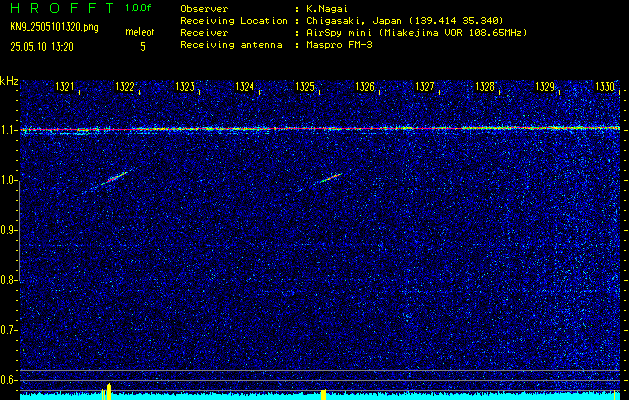Select the filename KN9_2505101320.png
The image size is (629, 400).
54,27
